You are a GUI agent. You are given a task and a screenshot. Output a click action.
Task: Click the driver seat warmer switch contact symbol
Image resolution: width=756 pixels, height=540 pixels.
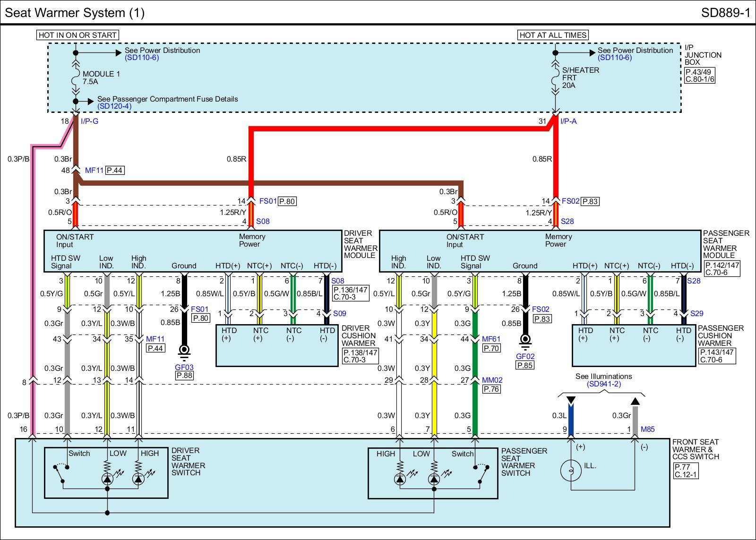point(60,472)
